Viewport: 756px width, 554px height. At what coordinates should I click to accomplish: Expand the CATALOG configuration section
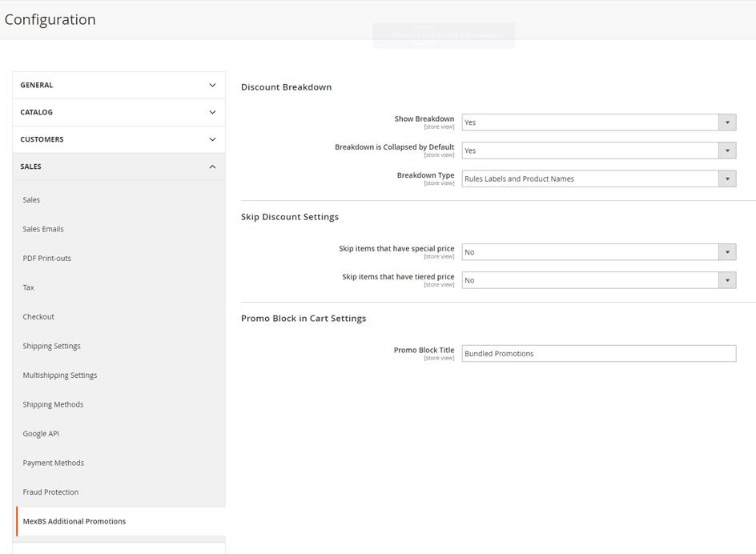coord(119,112)
